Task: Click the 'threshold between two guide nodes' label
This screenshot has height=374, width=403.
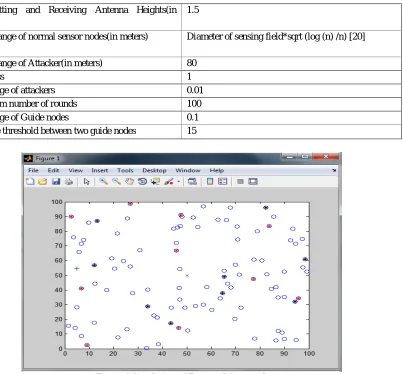Action: click(x=69, y=131)
